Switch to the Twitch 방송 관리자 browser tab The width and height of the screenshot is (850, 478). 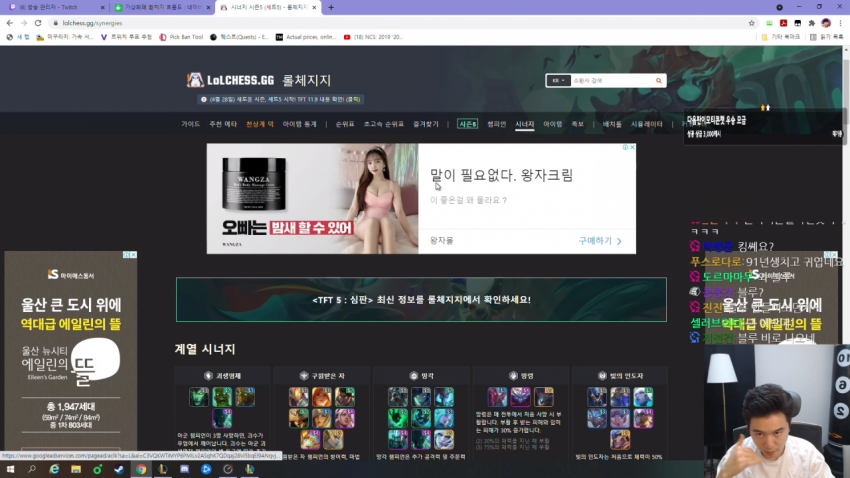pyautogui.click(x=56, y=8)
